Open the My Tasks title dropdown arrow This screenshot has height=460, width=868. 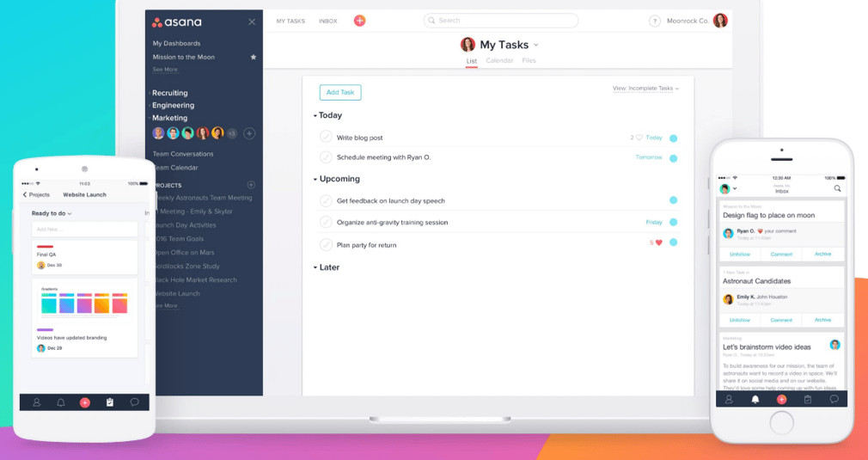point(536,46)
